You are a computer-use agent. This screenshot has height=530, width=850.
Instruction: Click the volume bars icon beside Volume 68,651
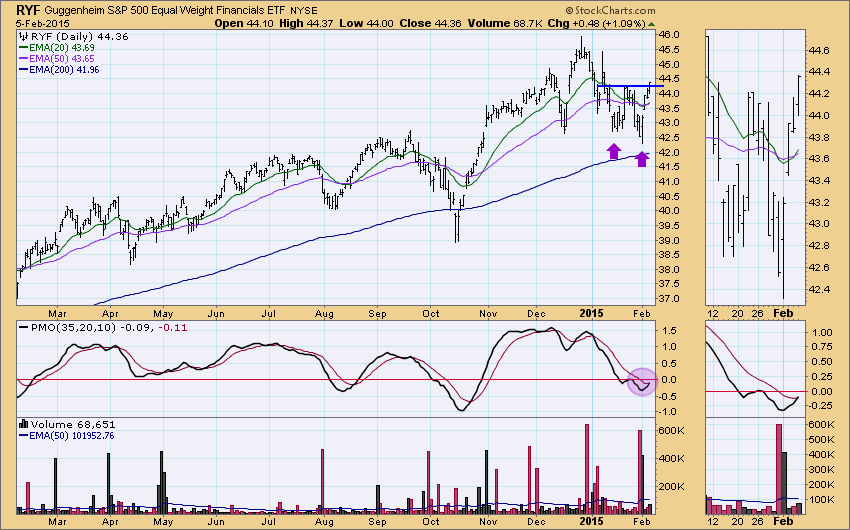tap(23, 424)
